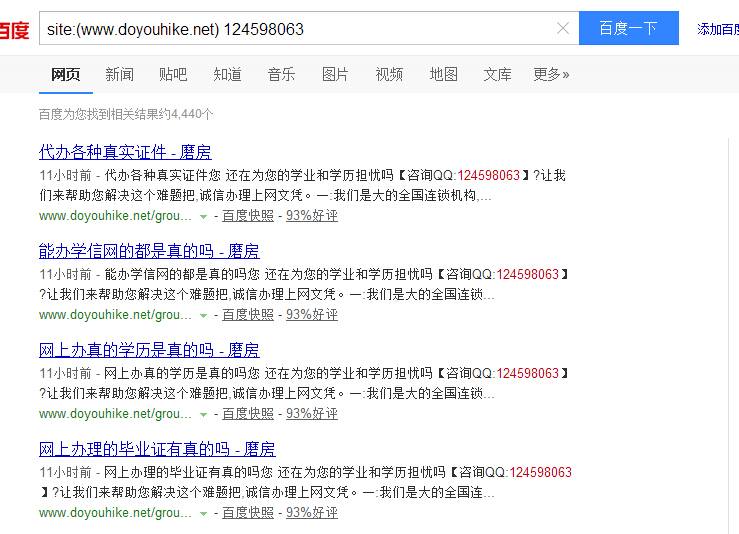Expand the 更多» menu
Viewport: 739px width, 534px height.
tap(551, 74)
